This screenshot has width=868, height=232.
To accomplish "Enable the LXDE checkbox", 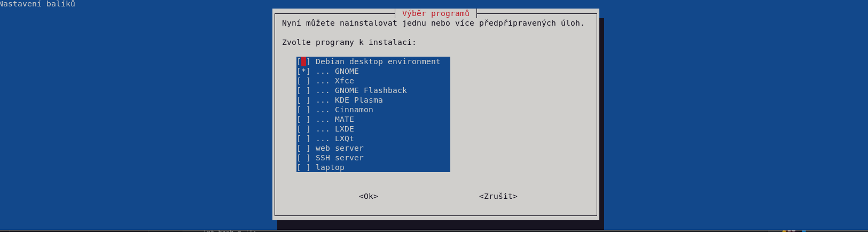I will pos(303,129).
